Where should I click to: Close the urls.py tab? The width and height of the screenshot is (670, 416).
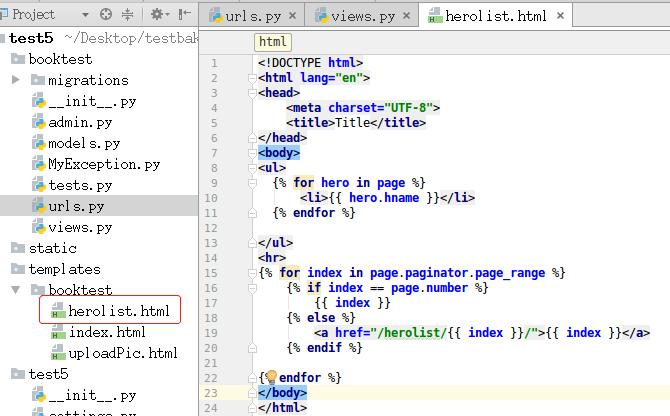[x=293, y=16]
